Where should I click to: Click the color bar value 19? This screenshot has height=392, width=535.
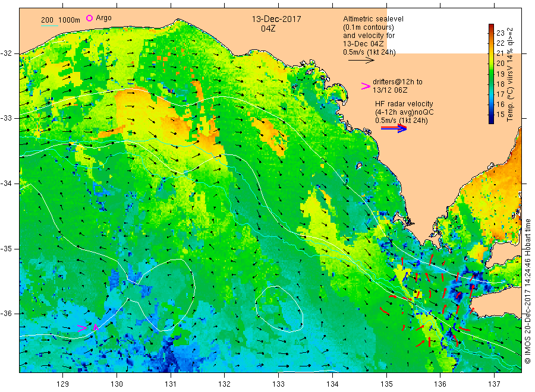500,74
